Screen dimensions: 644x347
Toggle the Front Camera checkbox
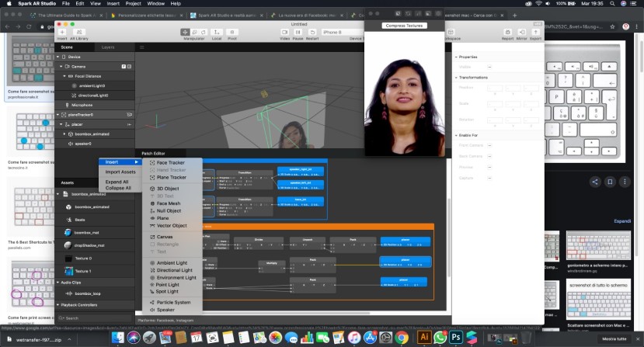(x=489, y=145)
